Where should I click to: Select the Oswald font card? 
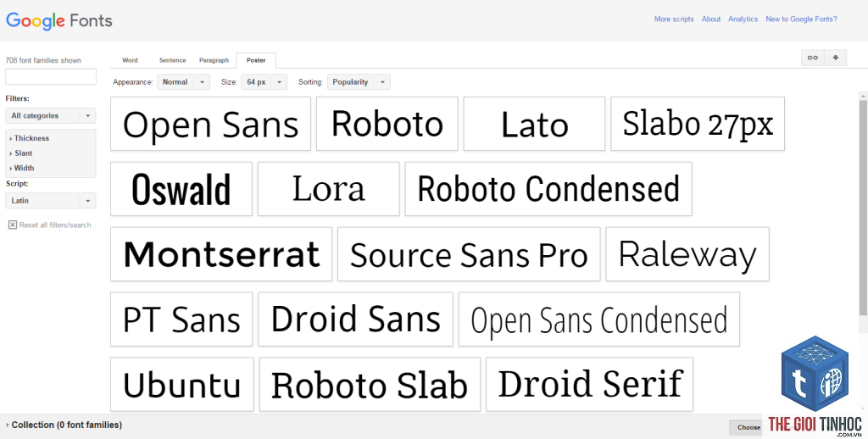(181, 189)
